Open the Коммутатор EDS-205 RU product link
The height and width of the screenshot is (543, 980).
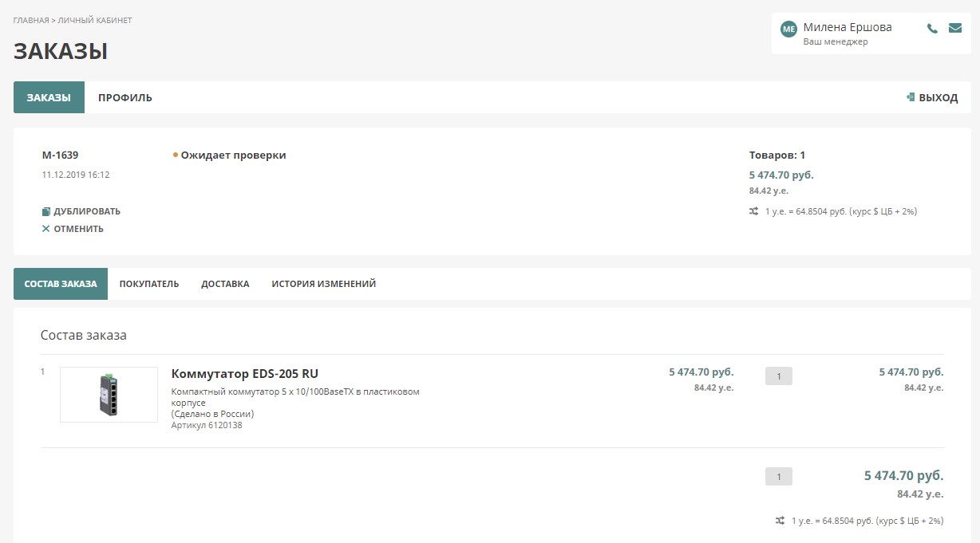pyautogui.click(x=245, y=374)
